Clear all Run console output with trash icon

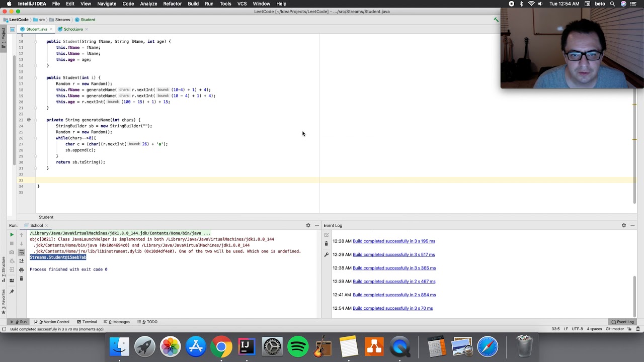click(x=21, y=279)
